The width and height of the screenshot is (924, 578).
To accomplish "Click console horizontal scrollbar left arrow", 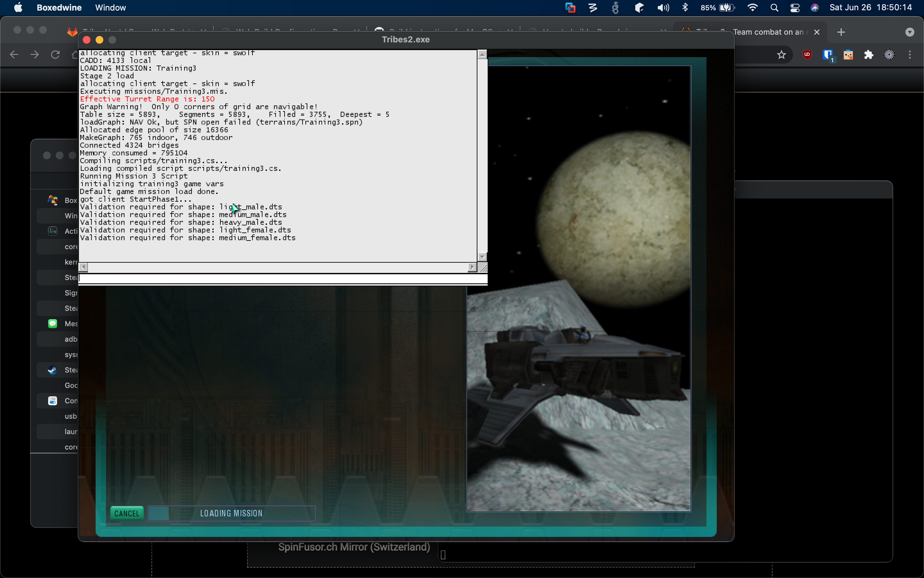I will (x=83, y=267).
